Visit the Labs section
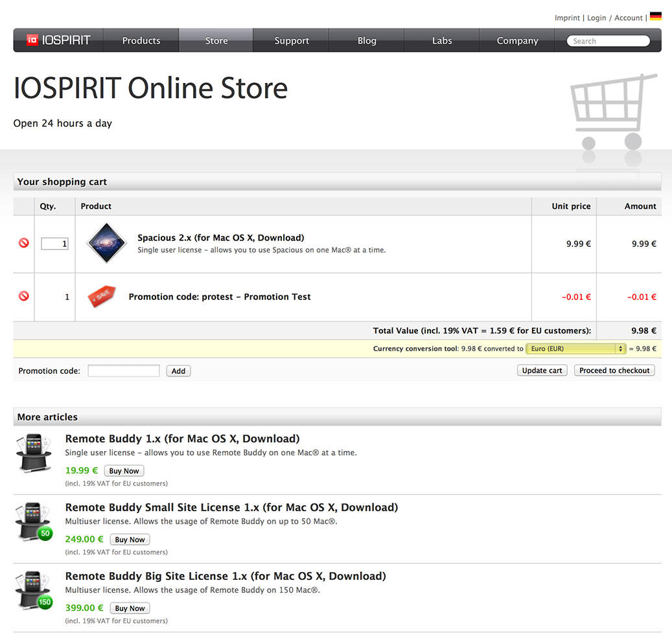This screenshot has height=644, width=672. [442, 40]
